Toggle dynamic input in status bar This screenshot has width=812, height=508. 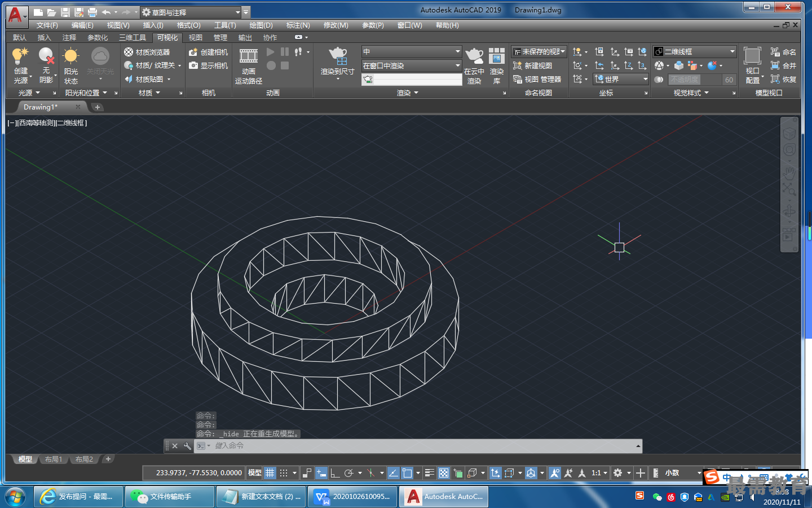pos(321,473)
